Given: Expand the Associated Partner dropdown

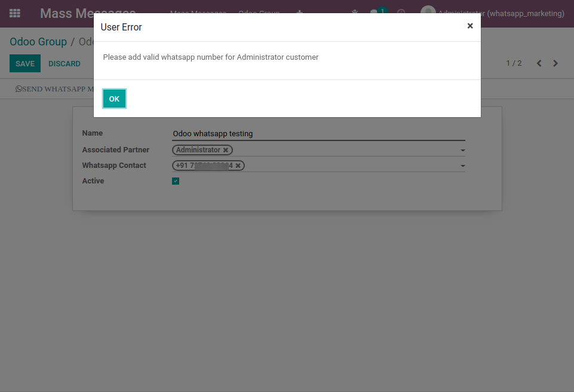Looking at the screenshot, I should pyautogui.click(x=463, y=150).
